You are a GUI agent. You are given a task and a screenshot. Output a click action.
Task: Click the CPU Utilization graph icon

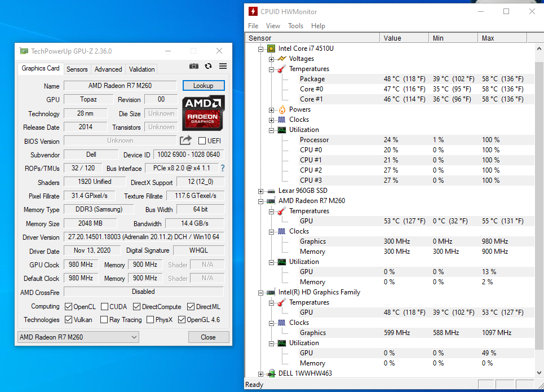pos(282,130)
